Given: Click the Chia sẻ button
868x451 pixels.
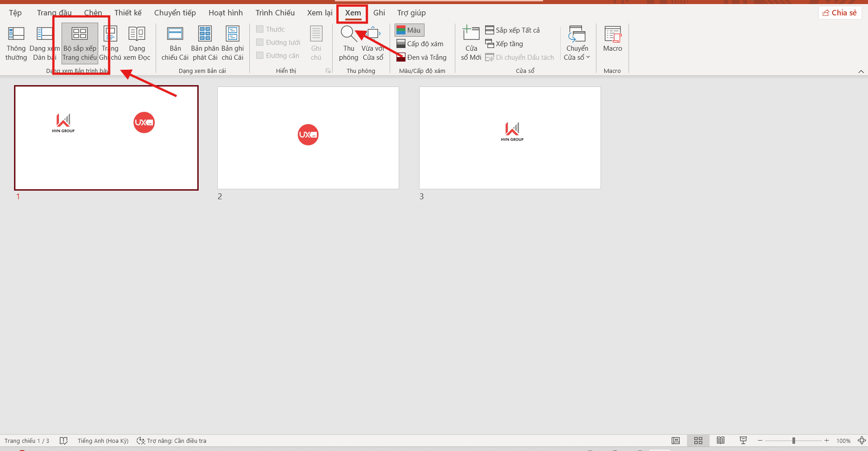Looking at the screenshot, I should click(839, 12).
